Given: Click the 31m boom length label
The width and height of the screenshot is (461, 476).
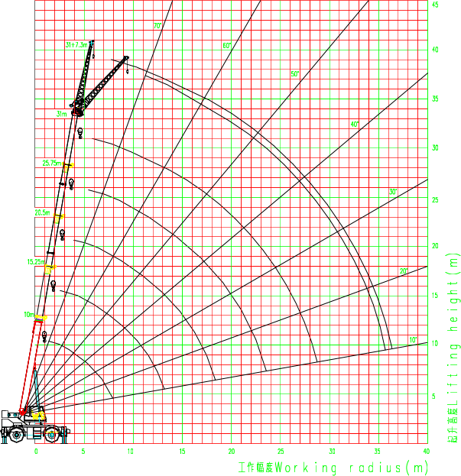Looking at the screenshot, I should click(x=61, y=114).
